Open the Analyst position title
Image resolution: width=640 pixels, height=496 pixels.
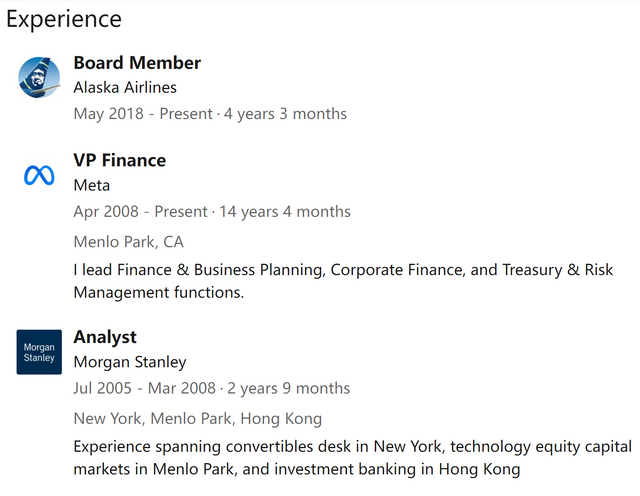coord(105,337)
